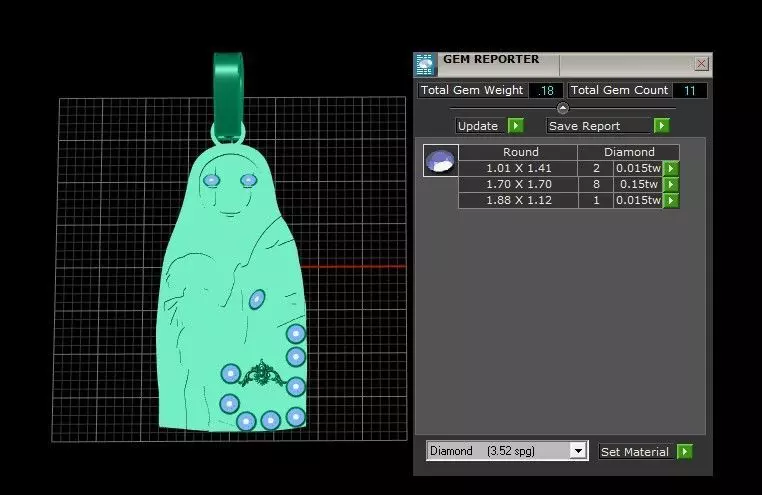Click the green arrow next to Save Report
The width and height of the screenshot is (762, 495).
(661, 126)
